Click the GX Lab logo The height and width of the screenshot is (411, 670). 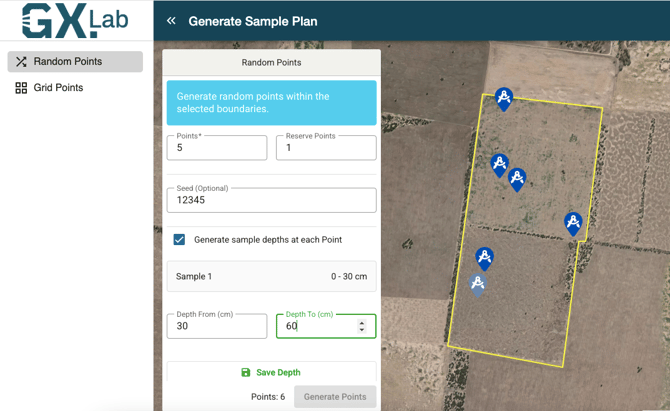(x=76, y=21)
